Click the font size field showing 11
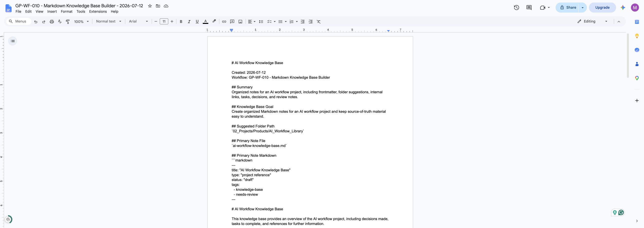 click(164, 22)
